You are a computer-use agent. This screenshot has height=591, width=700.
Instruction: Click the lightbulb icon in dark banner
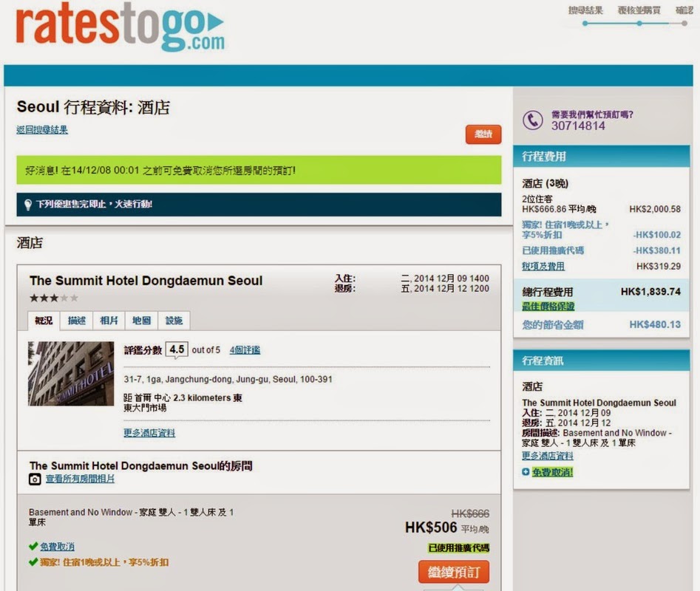[x=27, y=205]
